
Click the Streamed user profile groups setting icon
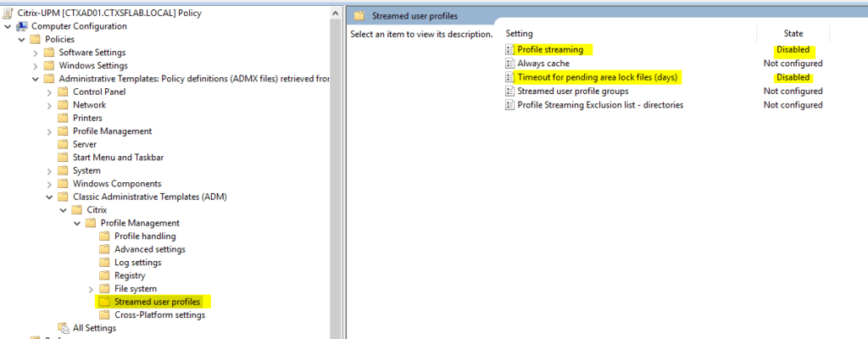click(x=509, y=91)
